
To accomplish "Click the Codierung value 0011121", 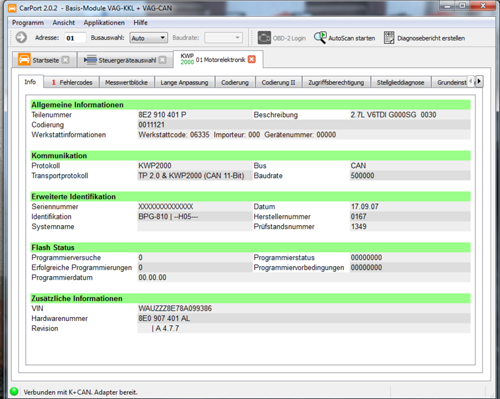I will [x=151, y=125].
